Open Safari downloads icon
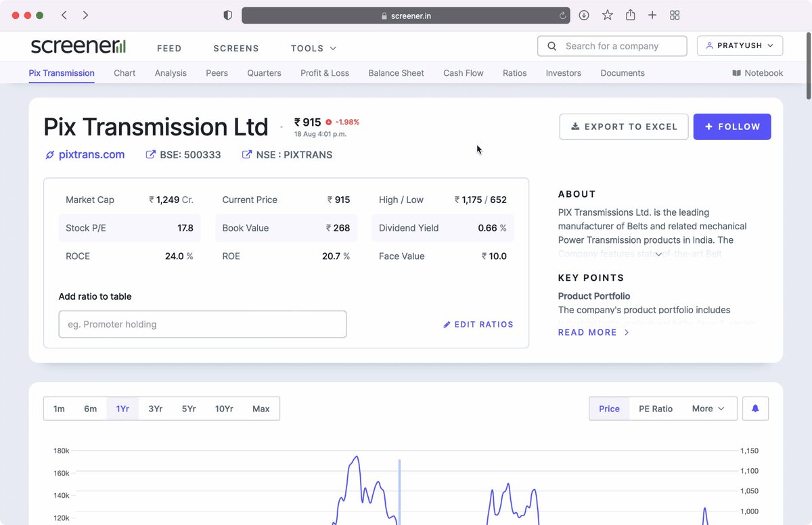Viewport: 812px width, 525px height. pyautogui.click(x=584, y=15)
